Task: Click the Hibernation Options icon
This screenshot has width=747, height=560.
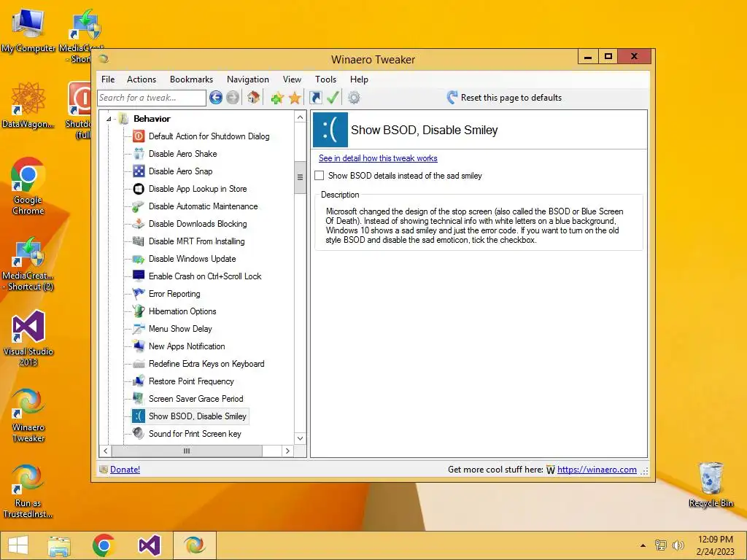Action: (139, 311)
